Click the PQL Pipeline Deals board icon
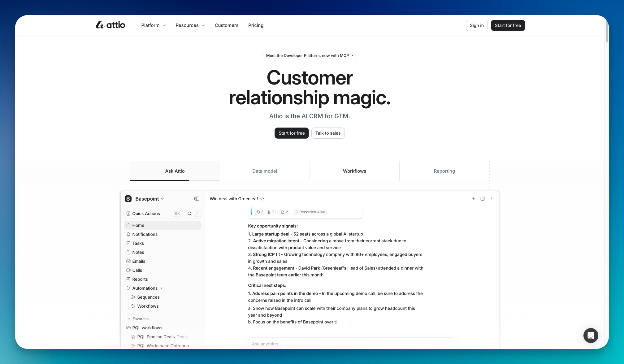This screenshot has width=624, height=364. click(x=133, y=337)
